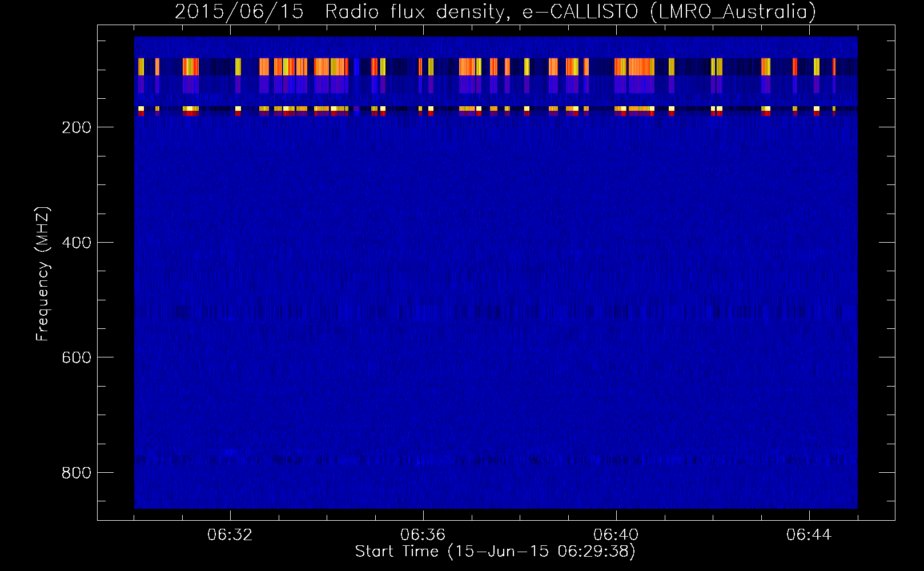Screen dimensions: 924x571
Task: Click the 06:32 time tick label
Action: [230, 535]
